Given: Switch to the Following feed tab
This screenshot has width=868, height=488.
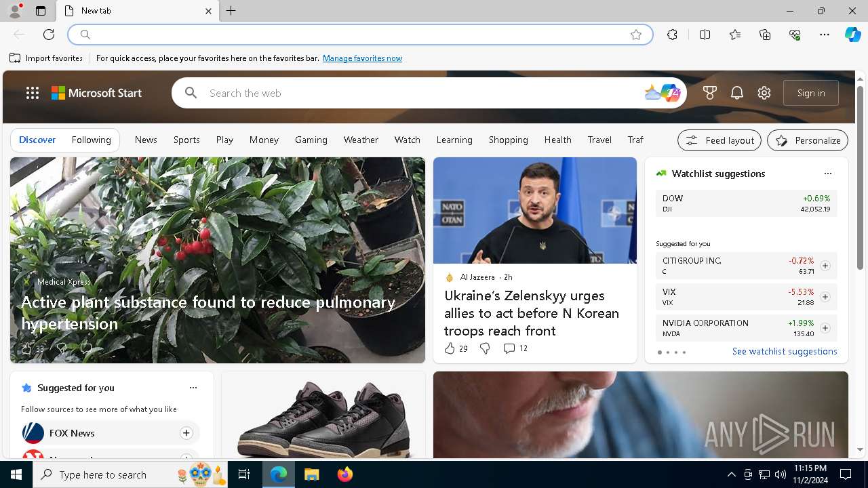Looking at the screenshot, I should (91, 140).
